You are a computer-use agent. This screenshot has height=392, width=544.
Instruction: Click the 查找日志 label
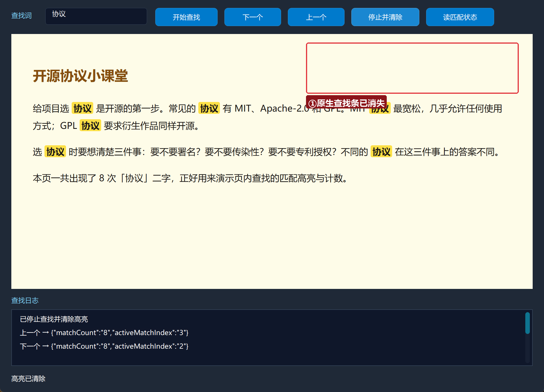click(x=25, y=300)
